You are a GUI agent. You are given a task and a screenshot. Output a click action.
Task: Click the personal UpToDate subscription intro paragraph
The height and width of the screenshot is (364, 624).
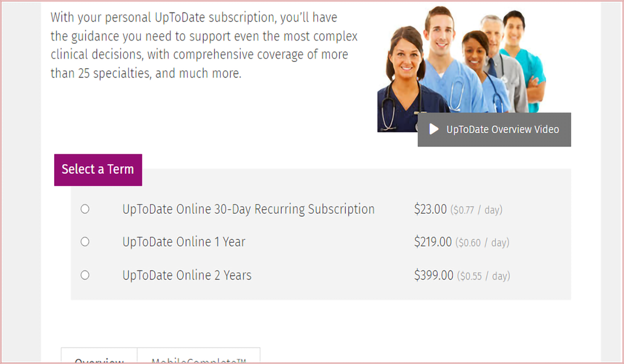coord(204,45)
